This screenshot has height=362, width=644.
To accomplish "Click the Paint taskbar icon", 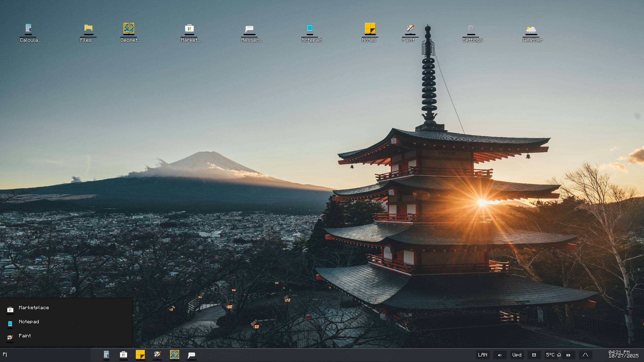I will click(157, 355).
